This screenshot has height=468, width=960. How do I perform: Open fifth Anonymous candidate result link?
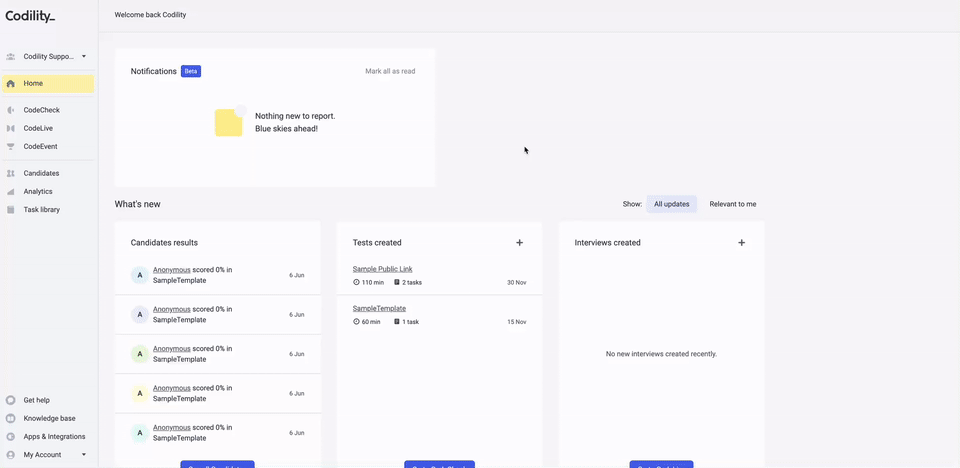171,428
